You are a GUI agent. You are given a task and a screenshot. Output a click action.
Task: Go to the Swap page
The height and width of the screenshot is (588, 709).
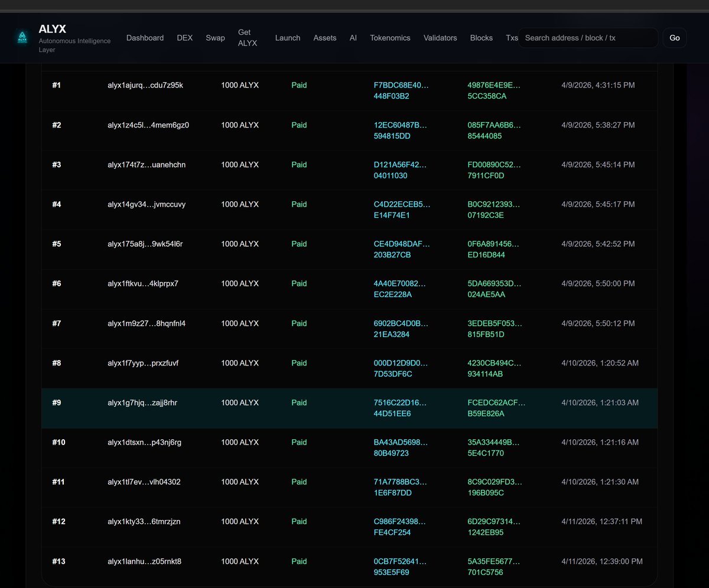pos(215,38)
